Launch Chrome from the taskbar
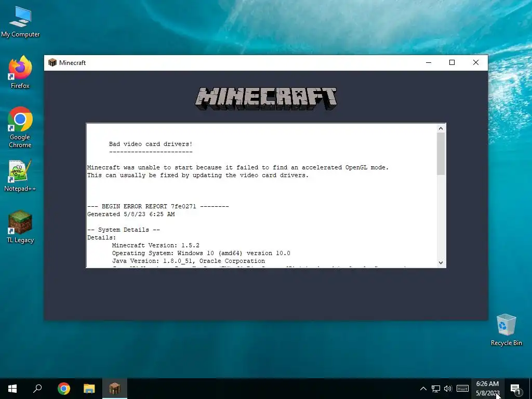532x399 pixels. (x=64, y=389)
